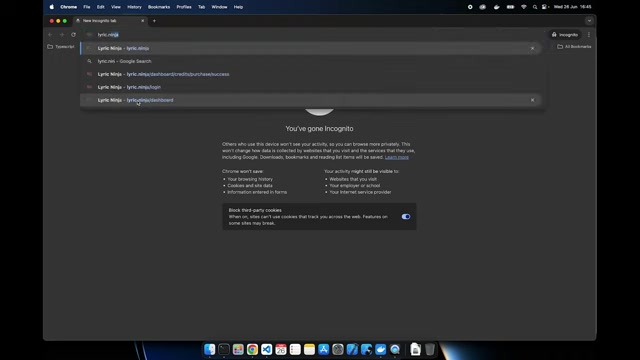Screen dimensions: 640x360
Task: Expand the tab search dropdown arrow
Action: (589, 21)
